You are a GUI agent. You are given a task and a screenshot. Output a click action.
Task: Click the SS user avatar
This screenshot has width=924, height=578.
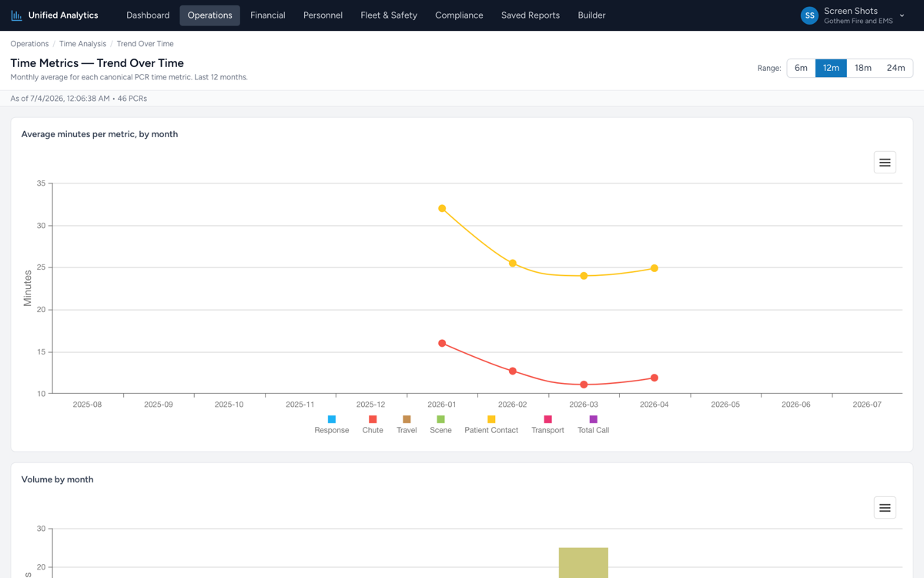(809, 15)
